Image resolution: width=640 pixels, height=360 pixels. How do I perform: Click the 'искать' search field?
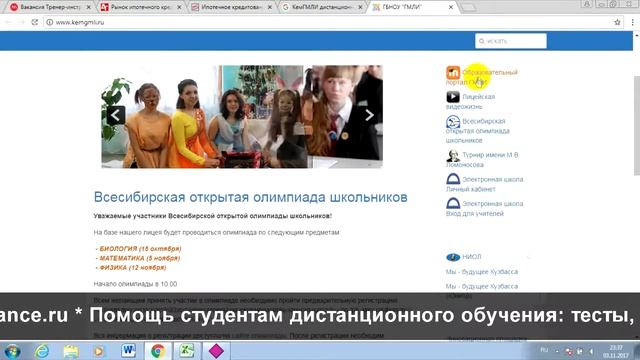[511, 41]
